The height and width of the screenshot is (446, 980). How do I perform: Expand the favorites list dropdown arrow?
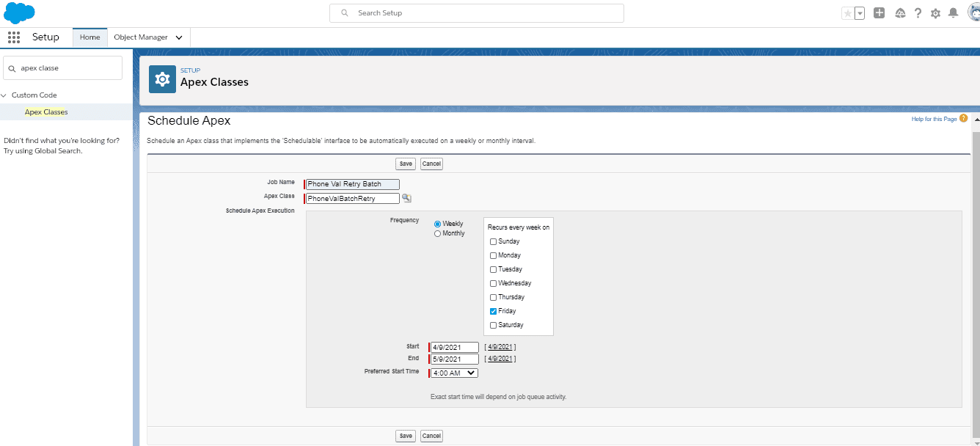tap(860, 13)
